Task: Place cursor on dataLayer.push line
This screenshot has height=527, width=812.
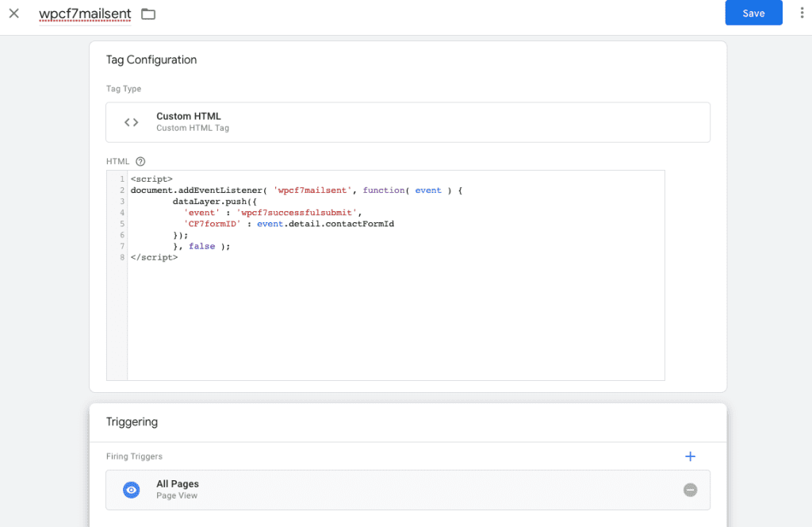Action: coord(214,202)
